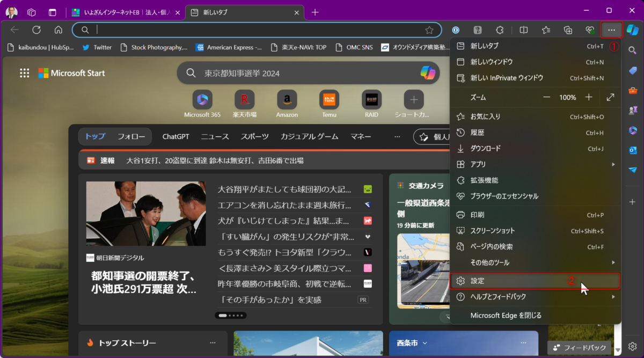
Task: Open the sidebar Games chess icon
Action: click(633, 110)
